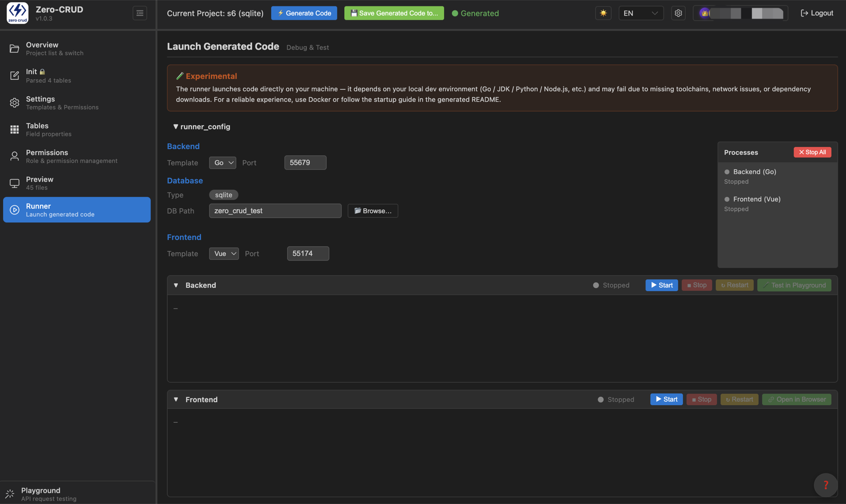Edit the backend port 55679 field
846x504 pixels.
305,163
